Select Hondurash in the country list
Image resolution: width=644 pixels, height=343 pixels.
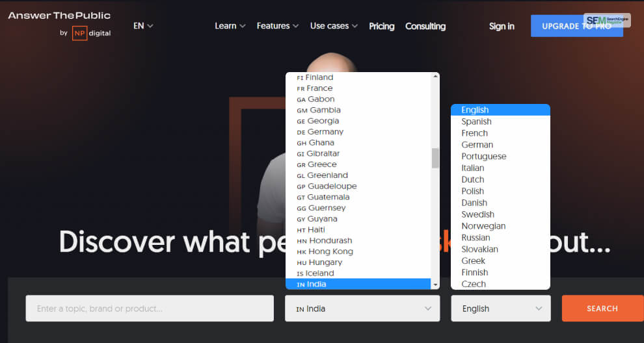click(358, 240)
